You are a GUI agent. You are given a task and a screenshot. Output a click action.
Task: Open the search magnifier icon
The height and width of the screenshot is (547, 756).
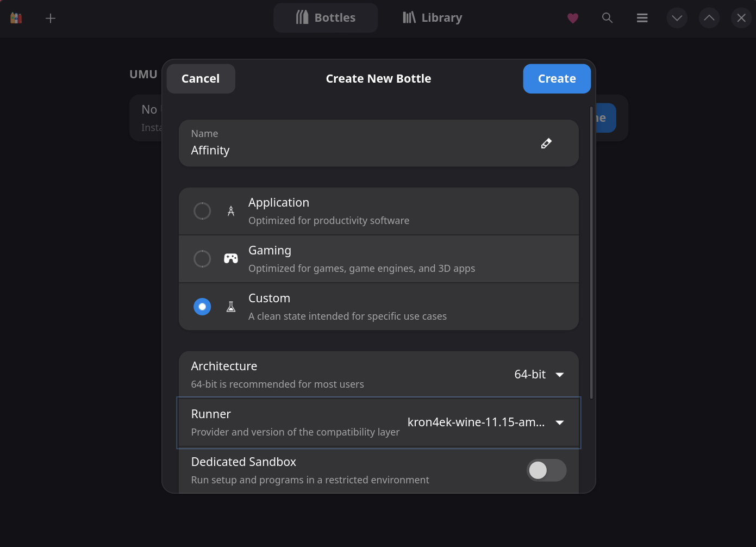point(608,18)
